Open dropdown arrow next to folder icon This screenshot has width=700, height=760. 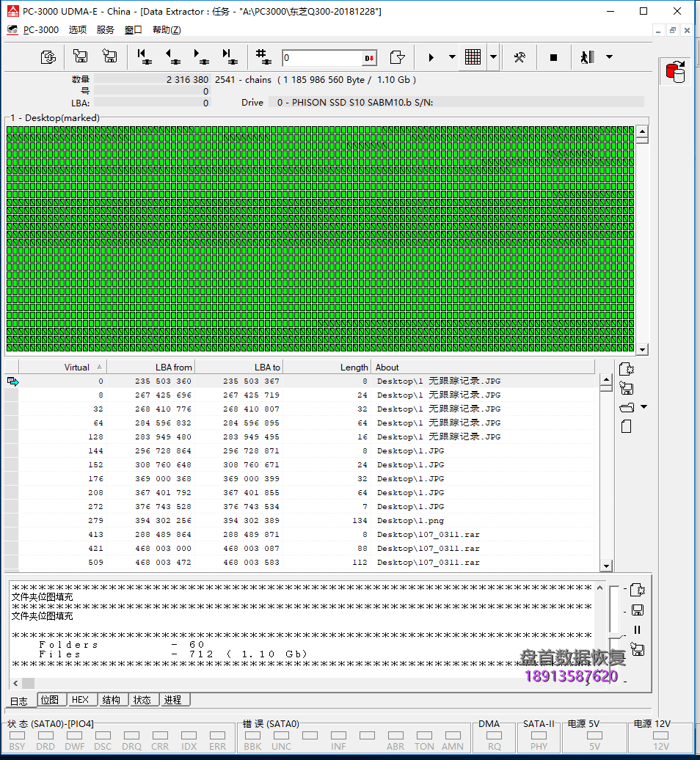point(644,406)
